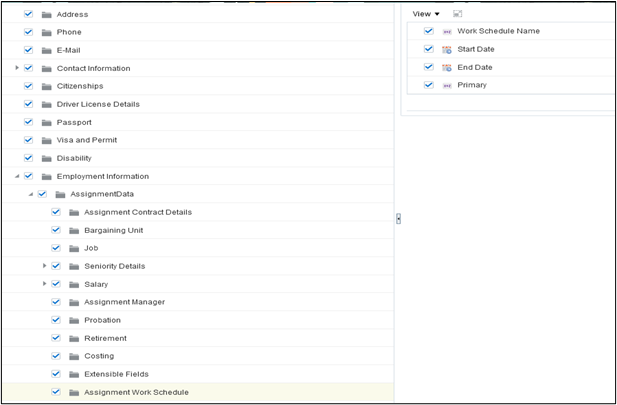617x405 pixels.
Task: Click the End Date calendar icon
Action: 447,68
